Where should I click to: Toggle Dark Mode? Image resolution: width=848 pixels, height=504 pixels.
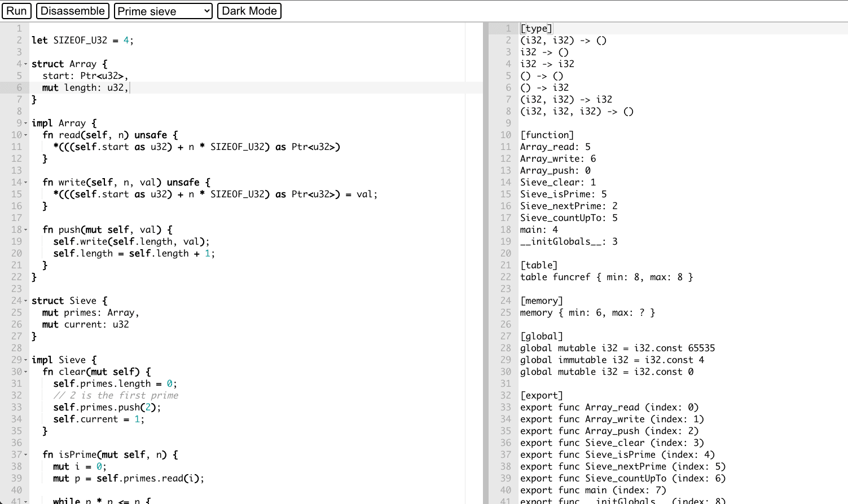pos(249,11)
